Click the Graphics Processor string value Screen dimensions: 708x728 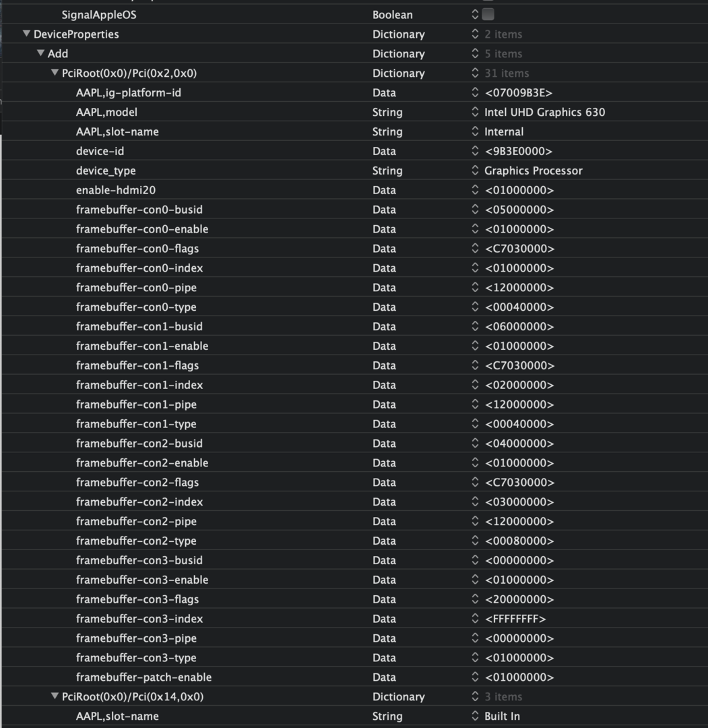(x=533, y=171)
